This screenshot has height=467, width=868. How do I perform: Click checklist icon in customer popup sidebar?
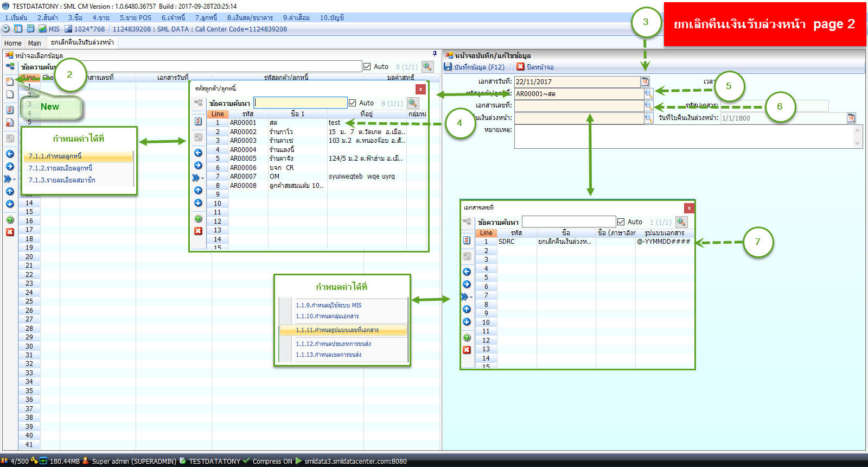click(x=198, y=122)
